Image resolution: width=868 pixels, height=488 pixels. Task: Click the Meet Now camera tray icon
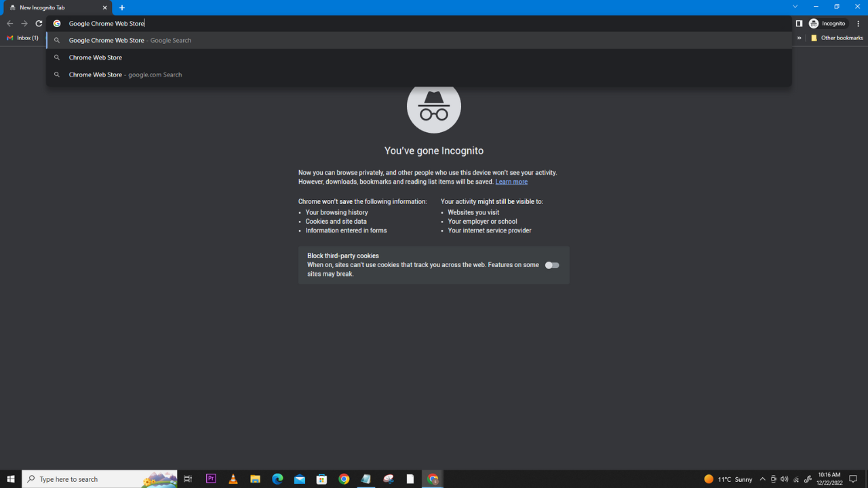(773, 479)
